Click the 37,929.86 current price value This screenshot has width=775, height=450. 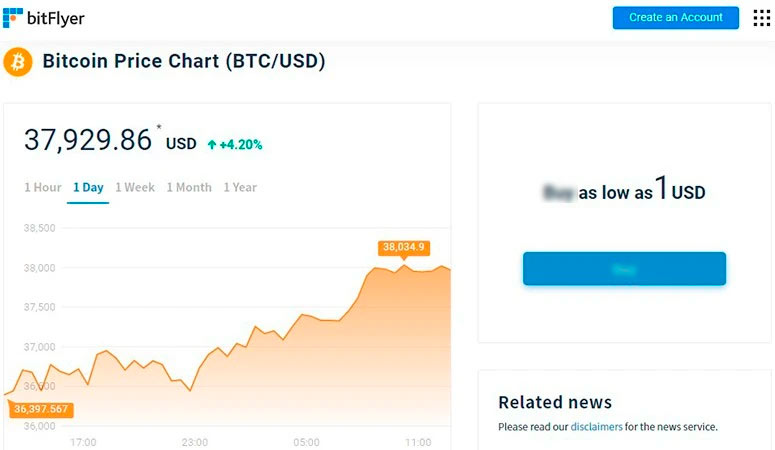click(88, 140)
